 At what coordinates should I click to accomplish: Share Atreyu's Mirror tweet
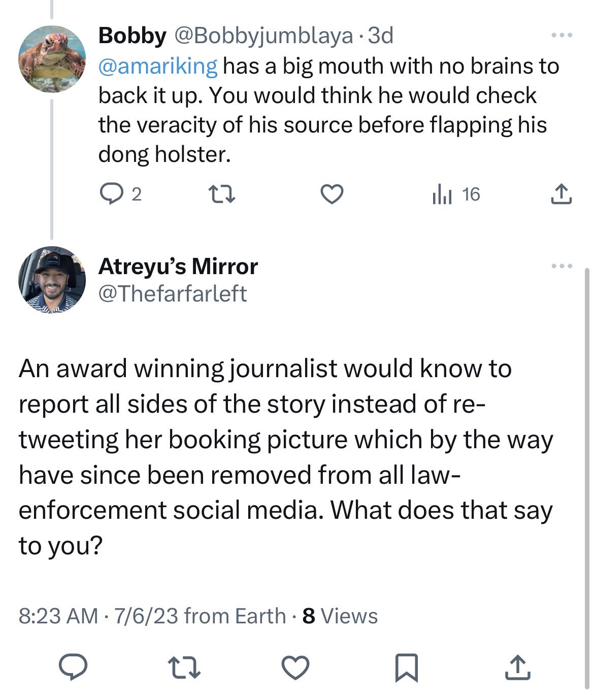coord(517,666)
